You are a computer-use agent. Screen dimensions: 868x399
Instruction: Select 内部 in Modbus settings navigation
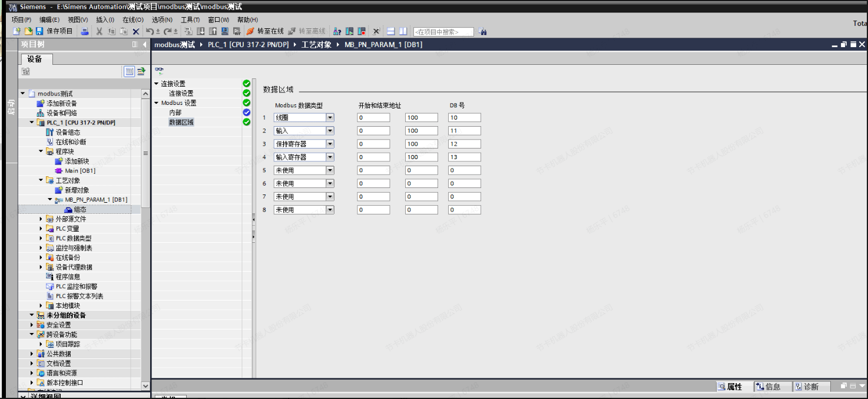175,113
